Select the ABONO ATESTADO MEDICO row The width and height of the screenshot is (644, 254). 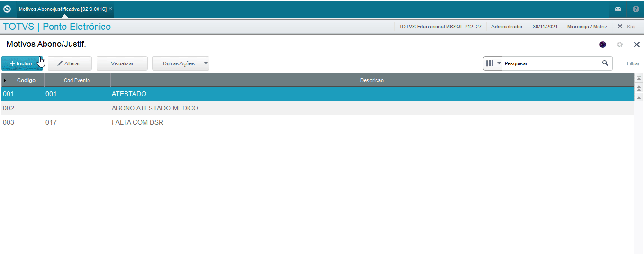click(x=317, y=108)
